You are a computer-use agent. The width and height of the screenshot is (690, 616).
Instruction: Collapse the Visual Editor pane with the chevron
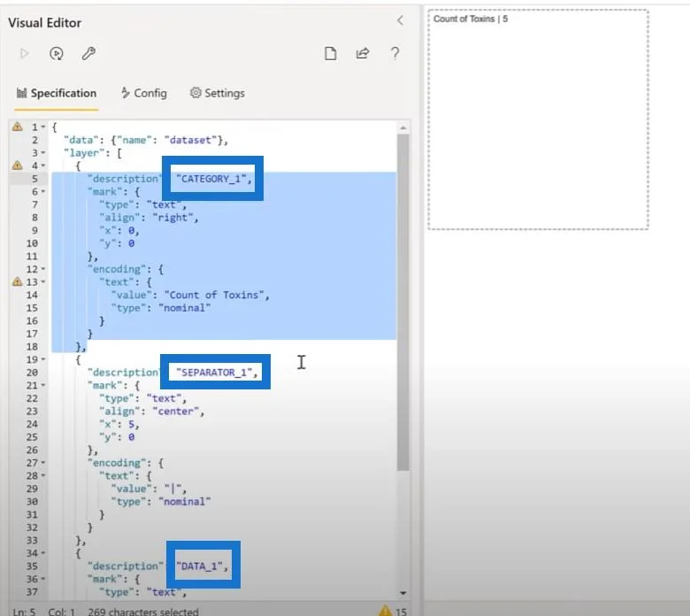pyautogui.click(x=400, y=20)
